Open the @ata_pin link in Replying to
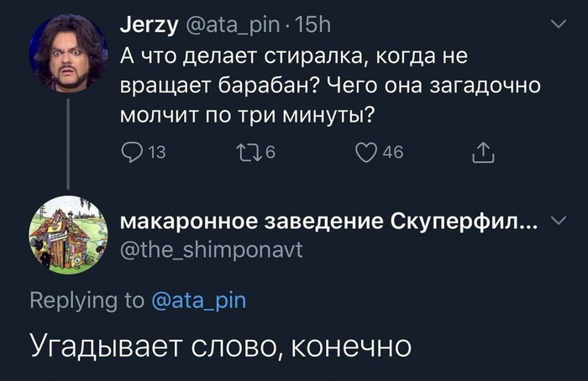Viewport: 588px width, 381px height. pos(199,300)
